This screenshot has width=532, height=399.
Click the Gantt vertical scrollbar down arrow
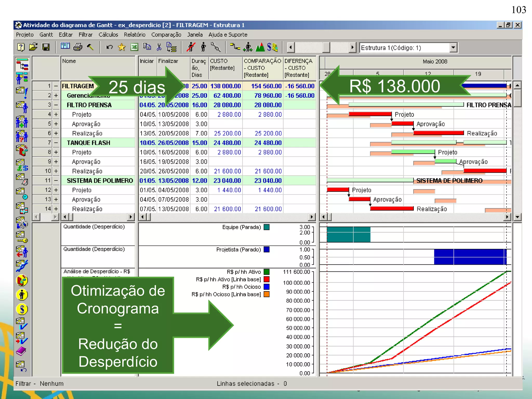click(517, 217)
